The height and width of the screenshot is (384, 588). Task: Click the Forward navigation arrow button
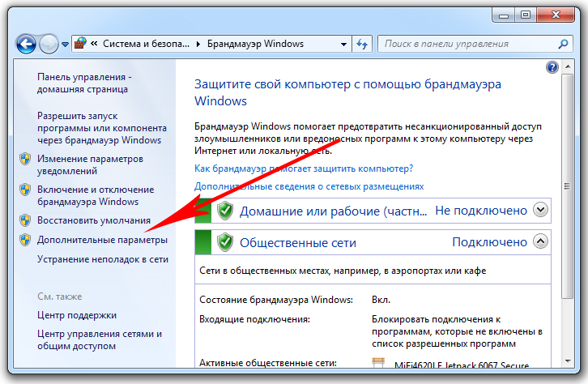point(50,43)
